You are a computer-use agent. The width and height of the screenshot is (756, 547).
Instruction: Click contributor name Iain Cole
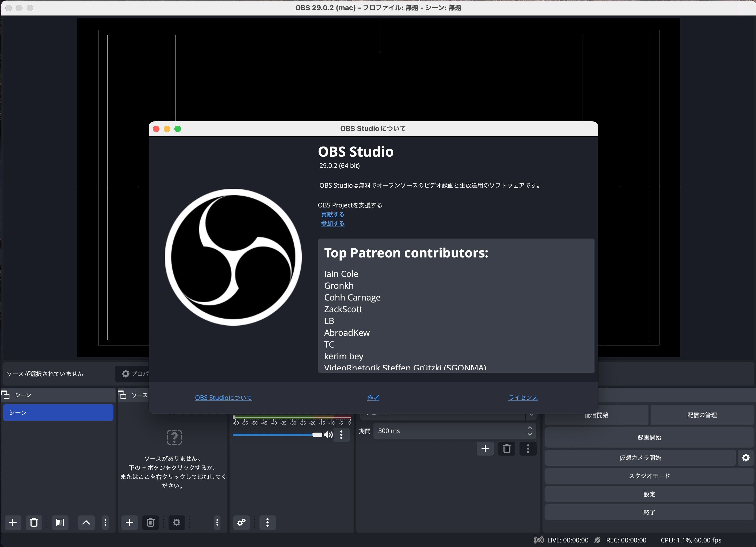click(x=341, y=274)
